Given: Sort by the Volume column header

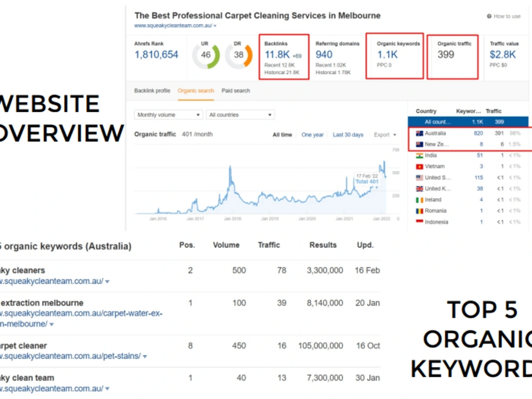Looking at the screenshot, I should (x=226, y=245).
